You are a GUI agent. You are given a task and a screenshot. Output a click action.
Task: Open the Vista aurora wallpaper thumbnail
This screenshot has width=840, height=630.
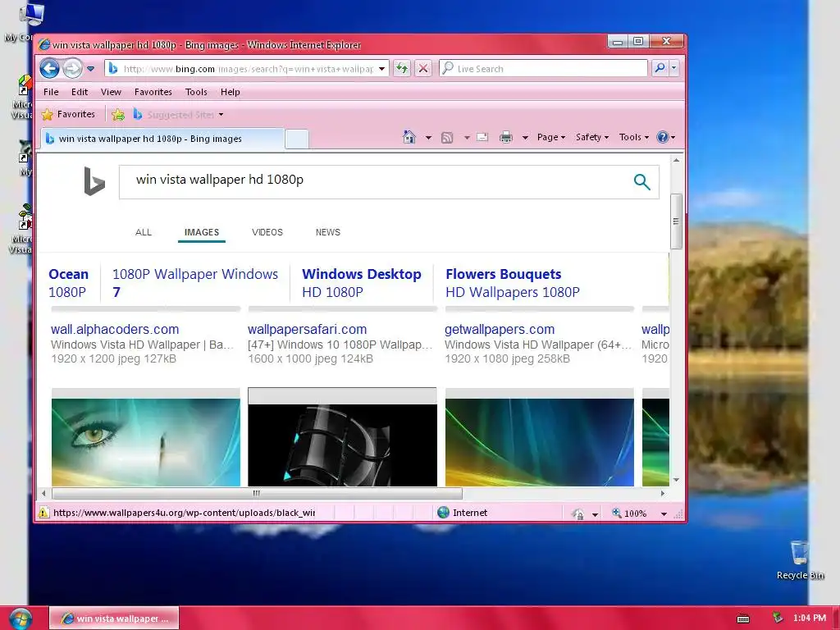(x=540, y=441)
